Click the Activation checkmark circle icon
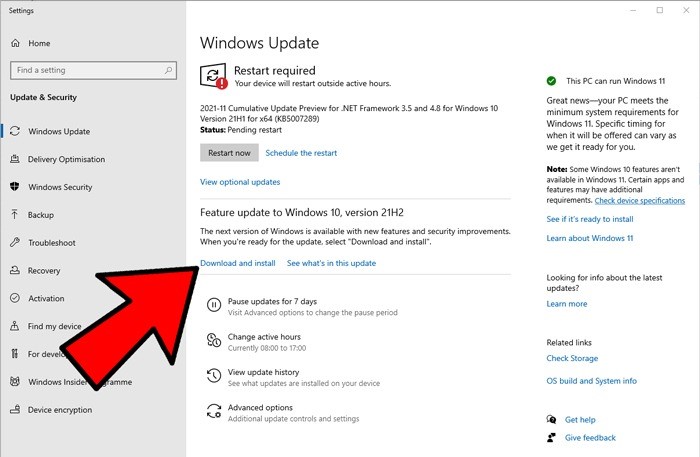The image size is (700, 457). pos(15,298)
